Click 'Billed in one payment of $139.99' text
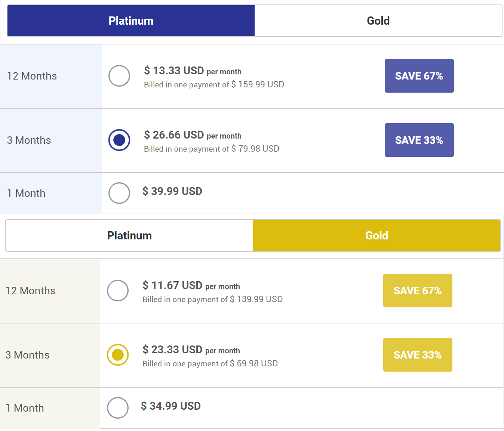The height and width of the screenshot is (431, 504). (x=212, y=300)
